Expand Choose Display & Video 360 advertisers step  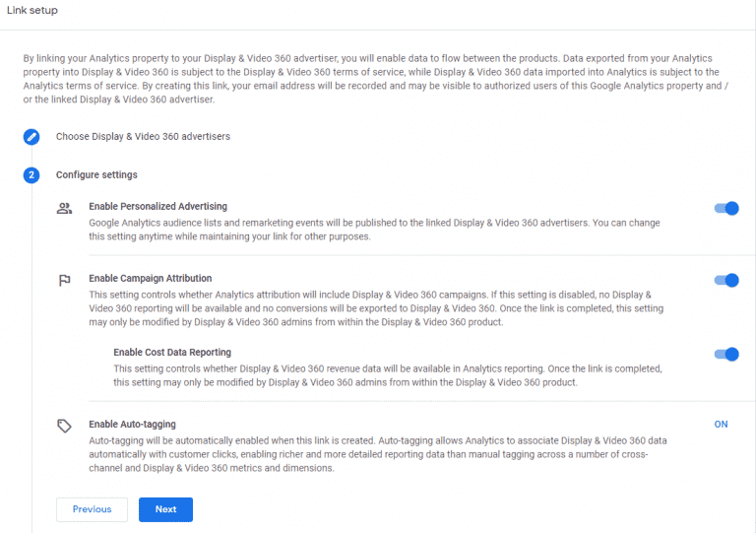tap(143, 137)
